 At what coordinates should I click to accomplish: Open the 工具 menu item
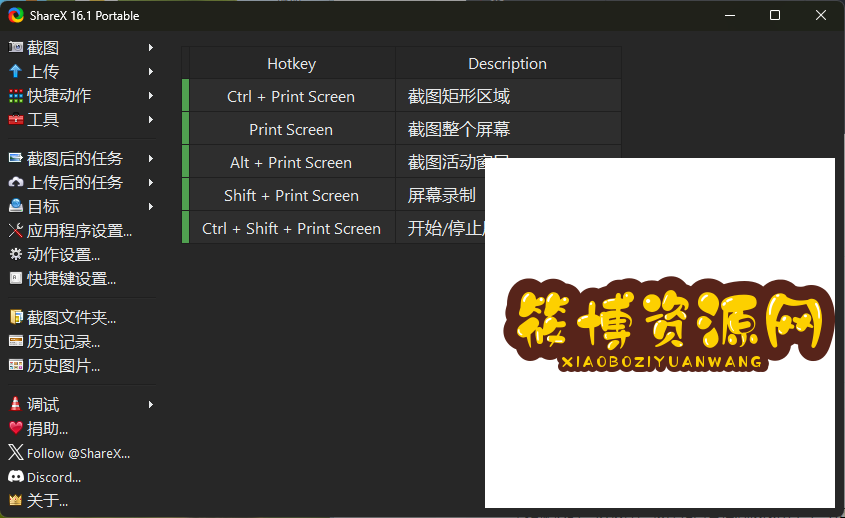pyautogui.click(x=81, y=119)
